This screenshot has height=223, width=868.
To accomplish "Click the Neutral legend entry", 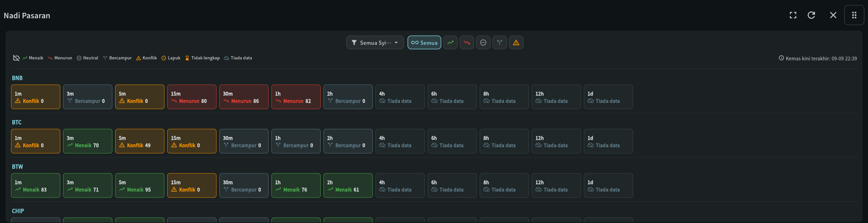I will (87, 58).
